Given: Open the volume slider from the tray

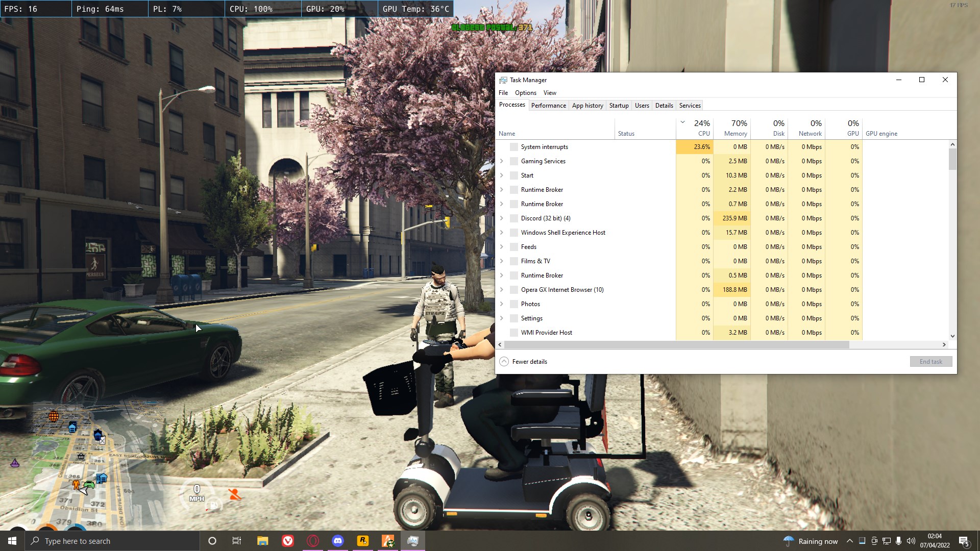Looking at the screenshot, I should [911, 541].
